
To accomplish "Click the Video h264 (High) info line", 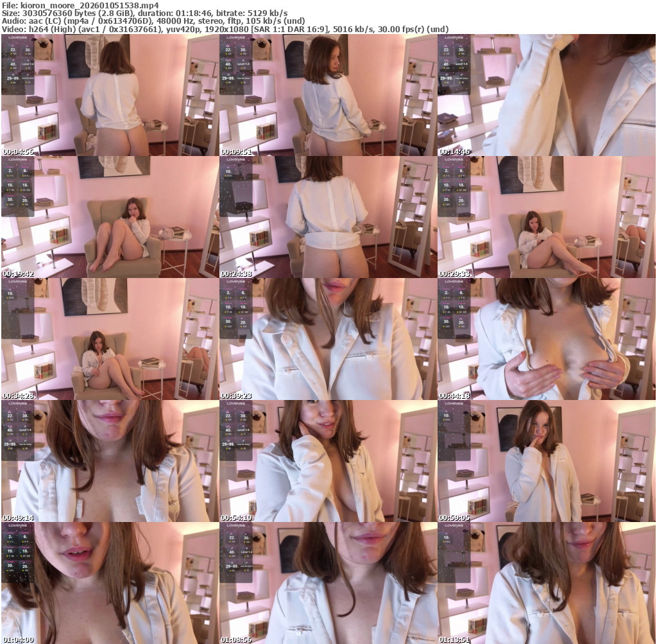I will coord(225,29).
